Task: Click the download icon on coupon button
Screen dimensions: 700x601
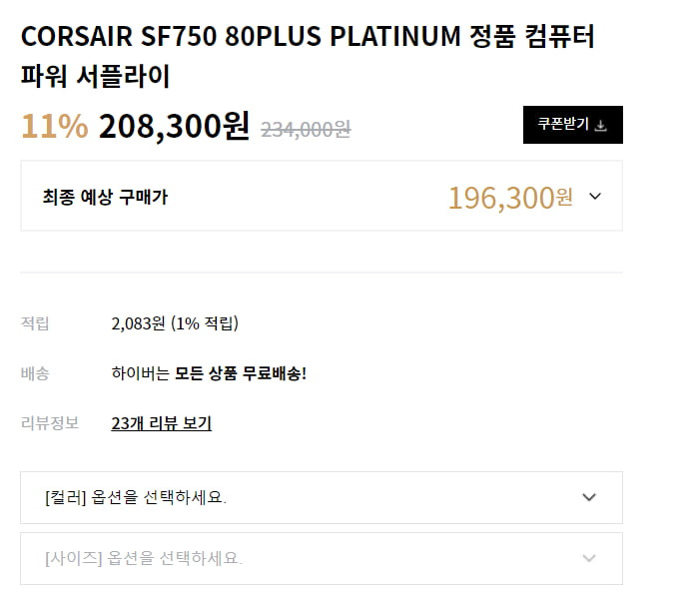Action: [601, 126]
